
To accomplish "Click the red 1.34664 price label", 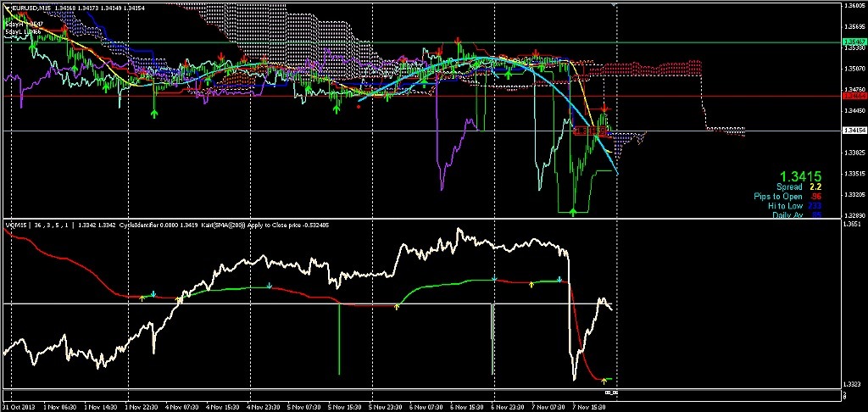I will point(853,97).
